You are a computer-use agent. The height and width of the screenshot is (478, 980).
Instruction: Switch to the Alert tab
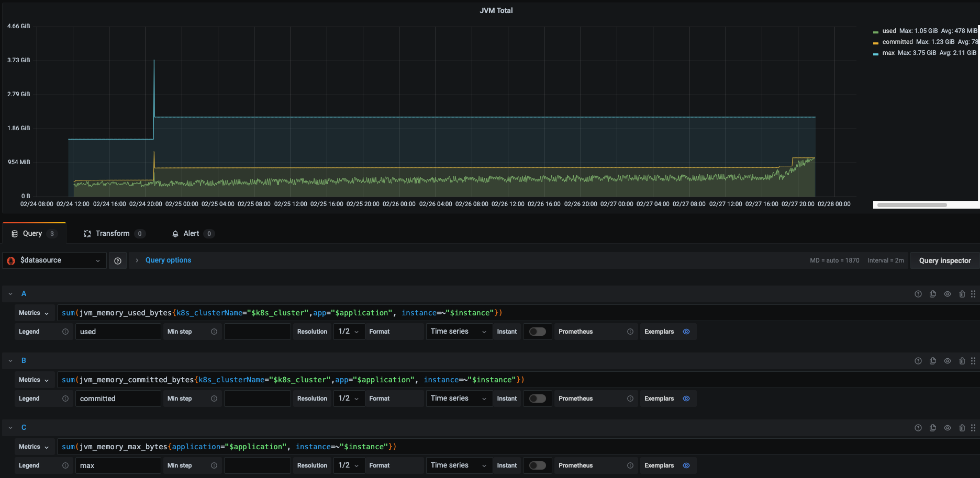tap(191, 234)
